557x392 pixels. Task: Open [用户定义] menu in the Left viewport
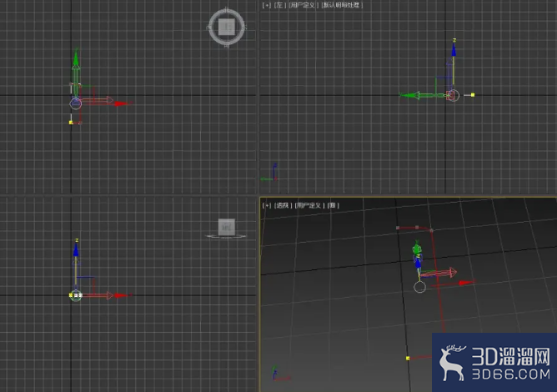click(304, 5)
